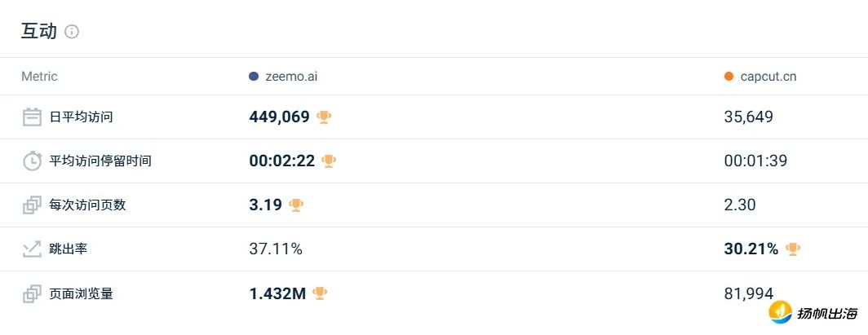Click the blue dot for zeemo.ai
Screen dimensions: 868x335
pos(254,77)
